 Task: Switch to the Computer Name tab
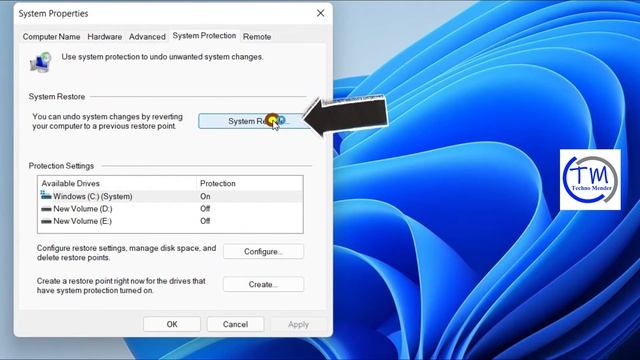pyautogui.click(x=51, y=37)
